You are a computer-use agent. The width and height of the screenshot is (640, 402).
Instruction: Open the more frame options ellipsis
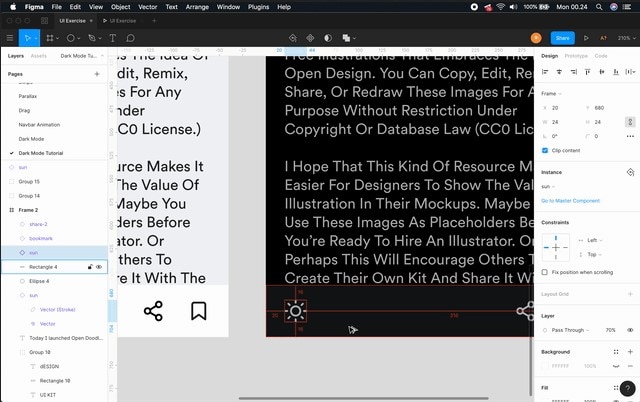coord(630,136)
